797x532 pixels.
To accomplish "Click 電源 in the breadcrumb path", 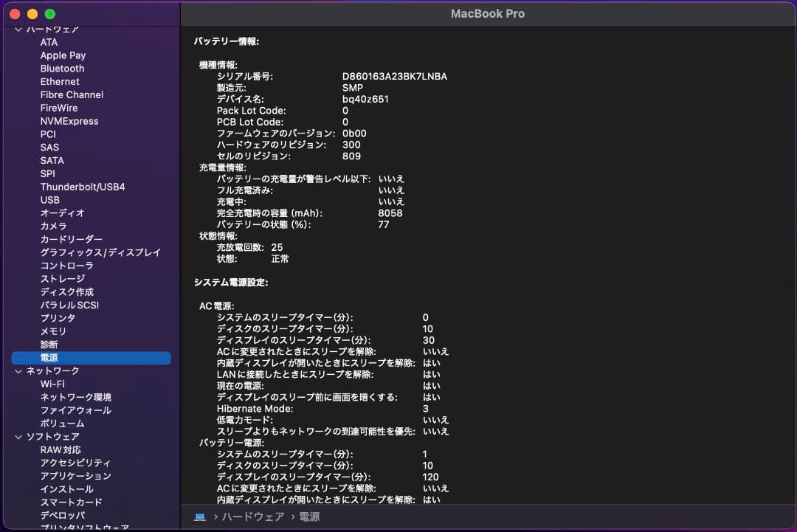I will tap(308, 517).
